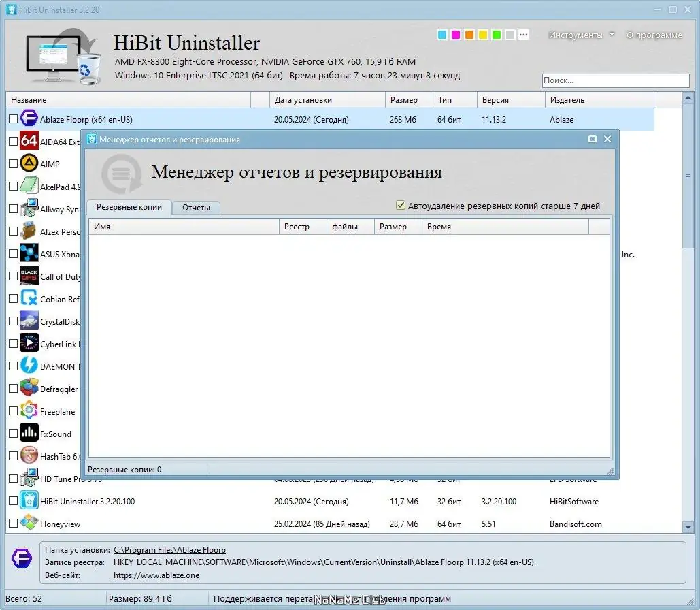Open the HKEY_LOCAL_MACHINE registry entry link

(324, 562)
